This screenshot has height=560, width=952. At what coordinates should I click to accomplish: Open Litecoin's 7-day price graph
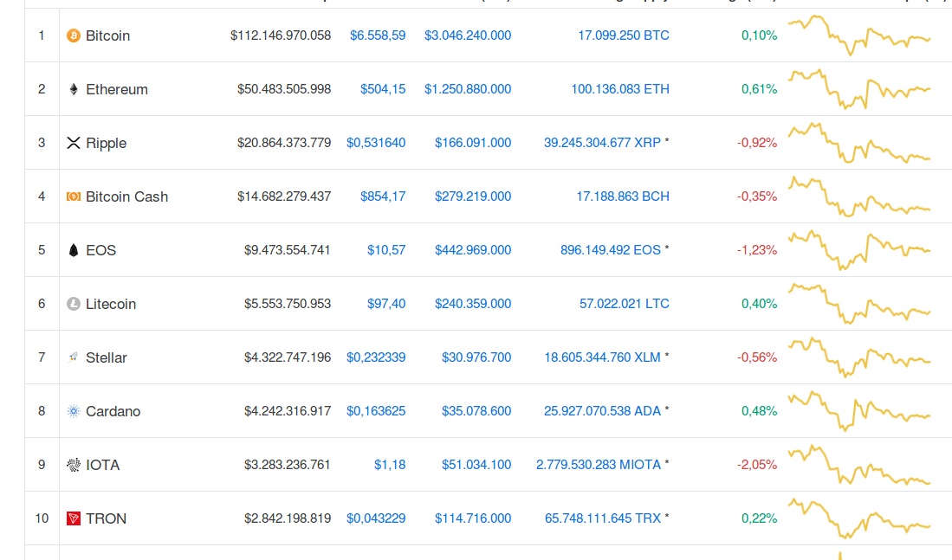point(858,303)
